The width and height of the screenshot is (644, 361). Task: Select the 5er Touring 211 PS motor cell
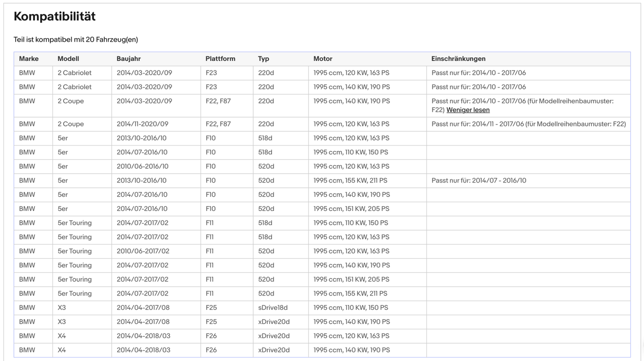pos(350,294)
